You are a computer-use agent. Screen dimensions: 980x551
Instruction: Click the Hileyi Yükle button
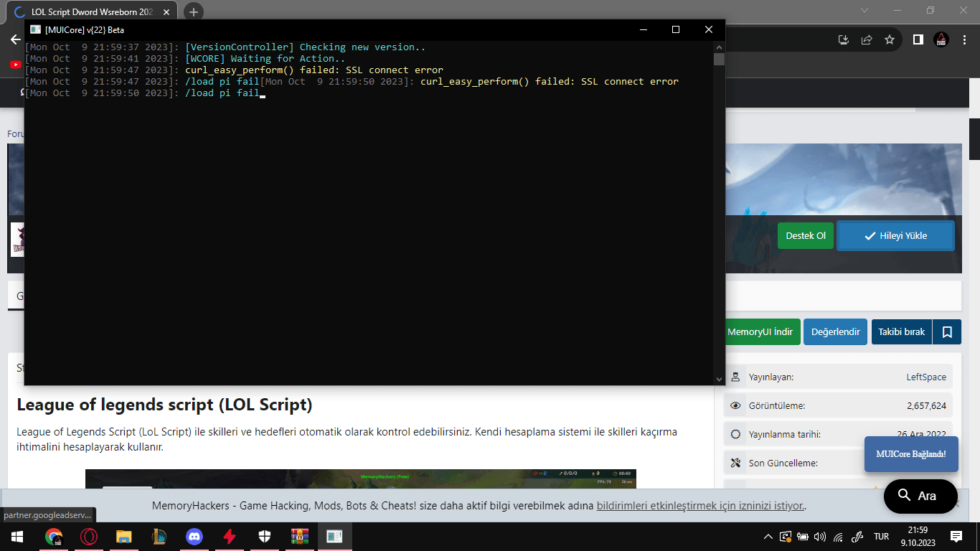896,235
